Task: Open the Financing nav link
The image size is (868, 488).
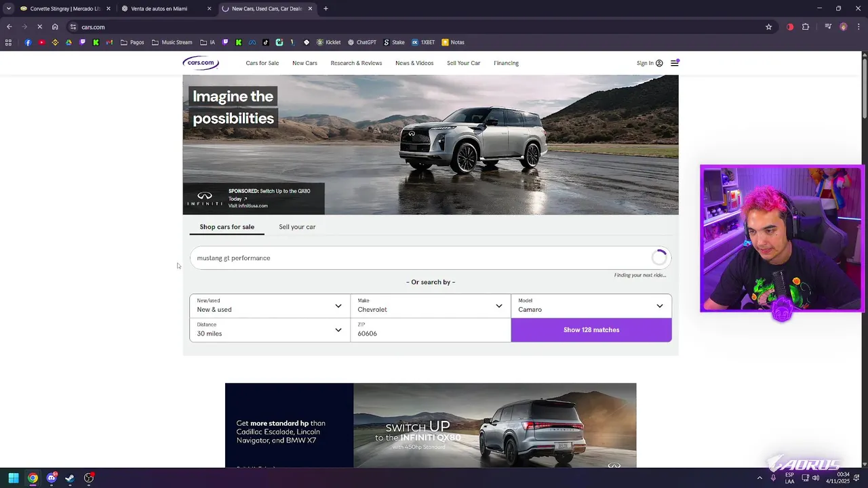Action: [506, 63]
